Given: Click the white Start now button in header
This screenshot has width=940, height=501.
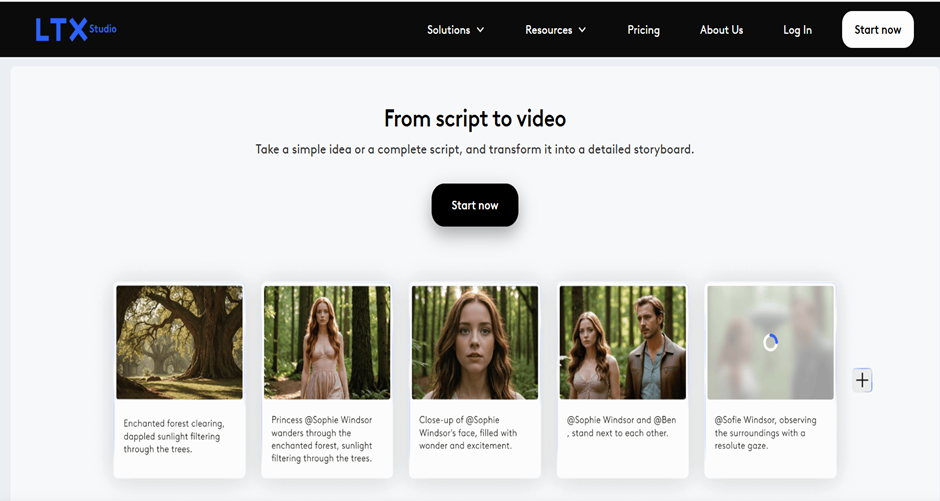Looking at the screenshot, I should tap(878, 29).
